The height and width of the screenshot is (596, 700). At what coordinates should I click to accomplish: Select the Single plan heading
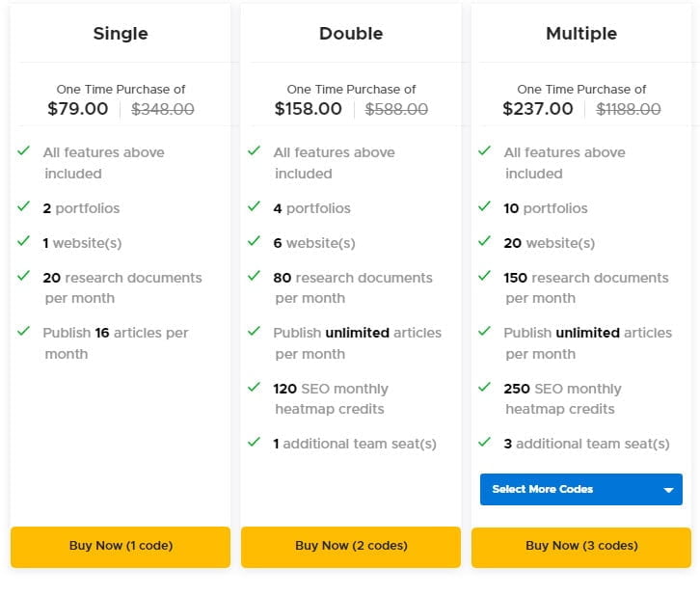(121, 34)
